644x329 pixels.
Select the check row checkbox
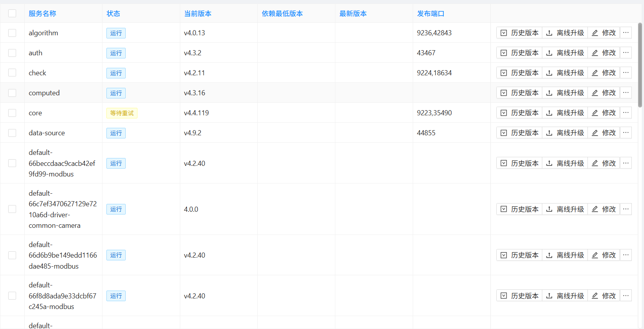pos(12,73)
